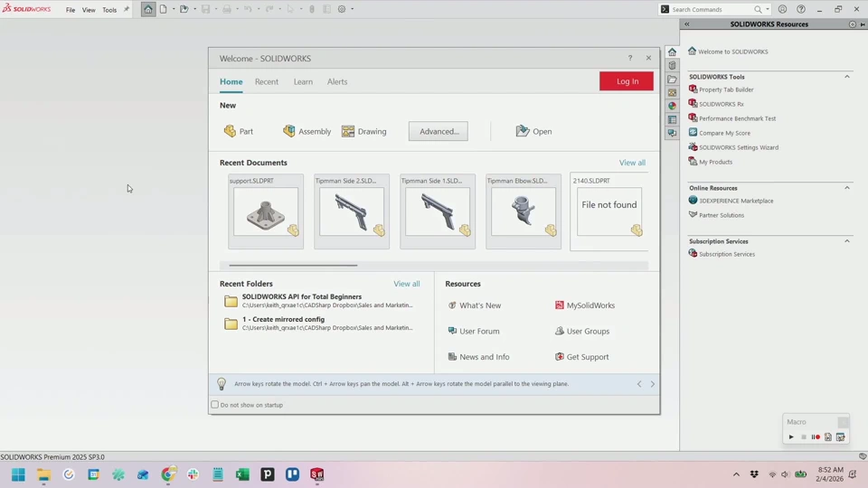The height and width of the screenshot is (488, 868).
Task: Click the Open document toolbar icon
Action: point(184,9)
